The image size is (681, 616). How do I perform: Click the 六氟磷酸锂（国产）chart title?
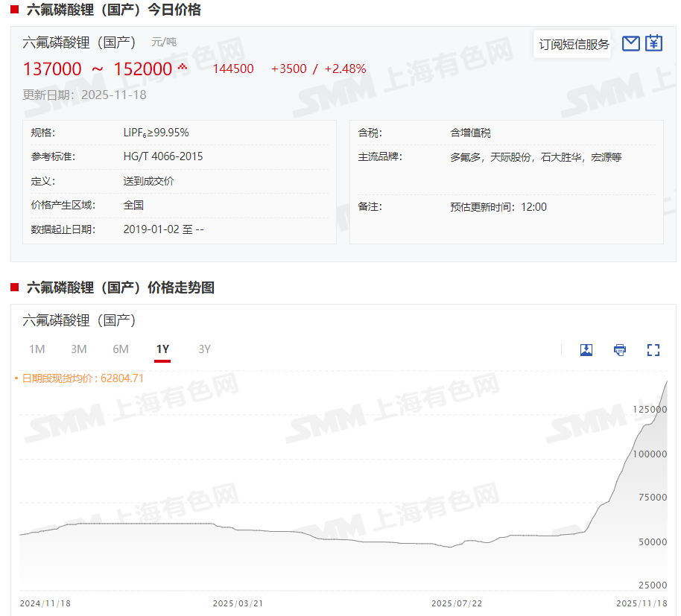(x=77, y=320)
